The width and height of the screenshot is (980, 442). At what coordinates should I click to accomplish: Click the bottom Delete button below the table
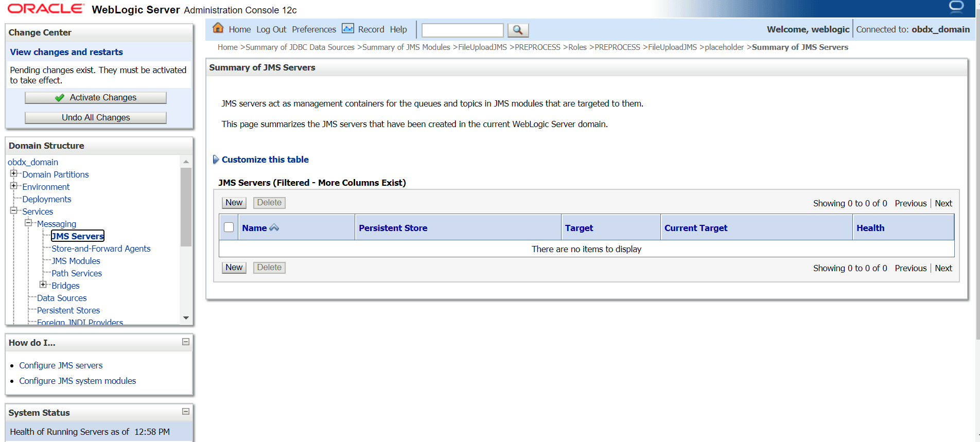click(x=269, y=268)
